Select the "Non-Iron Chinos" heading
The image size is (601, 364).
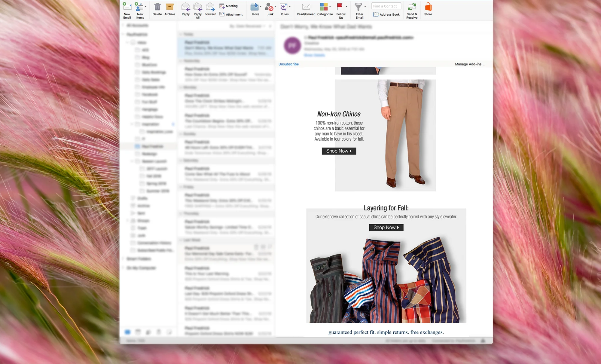tap(339, 114)
